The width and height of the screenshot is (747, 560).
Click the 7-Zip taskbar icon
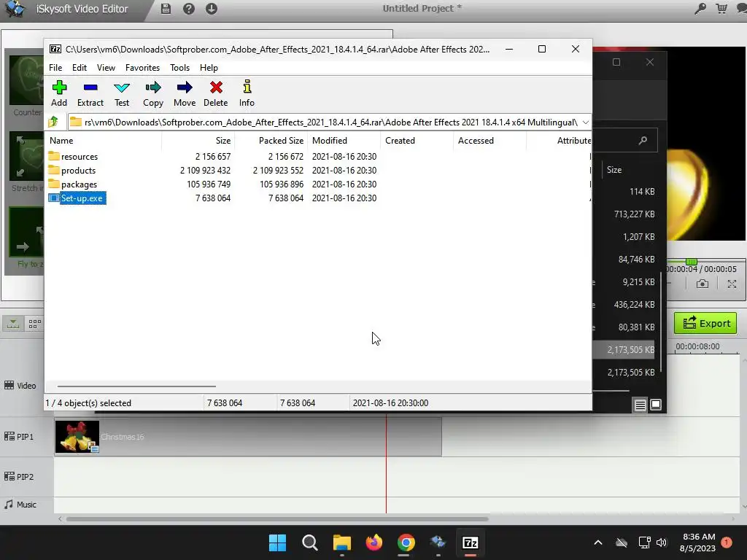(471, 542)
